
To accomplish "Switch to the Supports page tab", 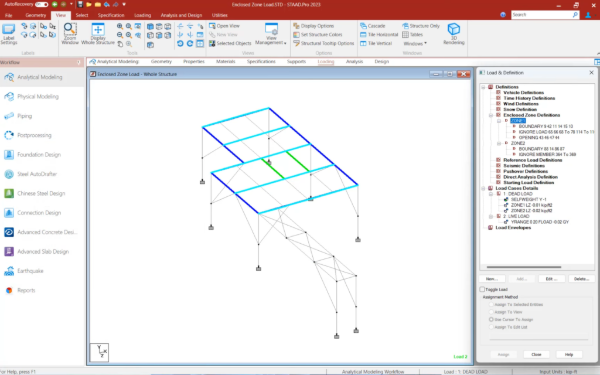I will point(297,62).
